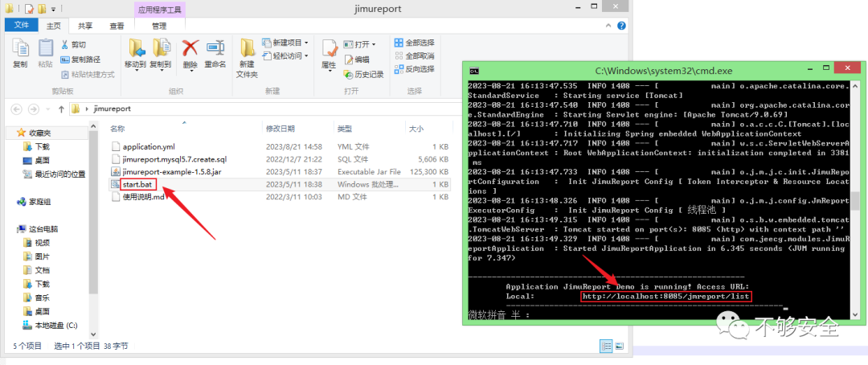Sort by Name (名称) column header
Screen dimensions: 868x365
[117, 129]
